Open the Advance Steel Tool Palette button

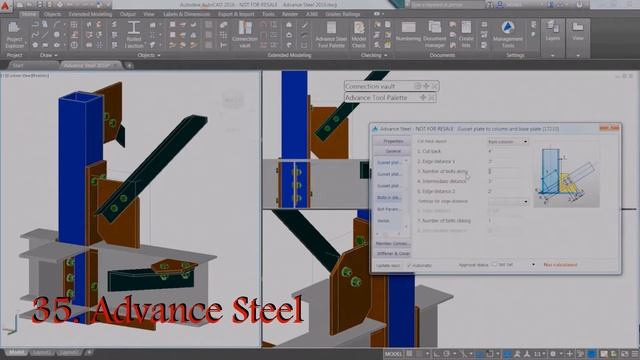click(331, 35)
